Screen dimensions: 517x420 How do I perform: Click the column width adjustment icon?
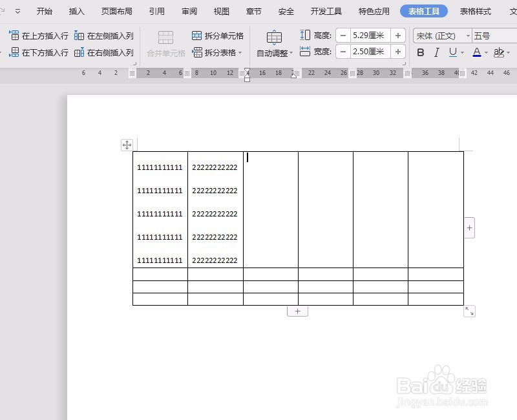[304, 52]
